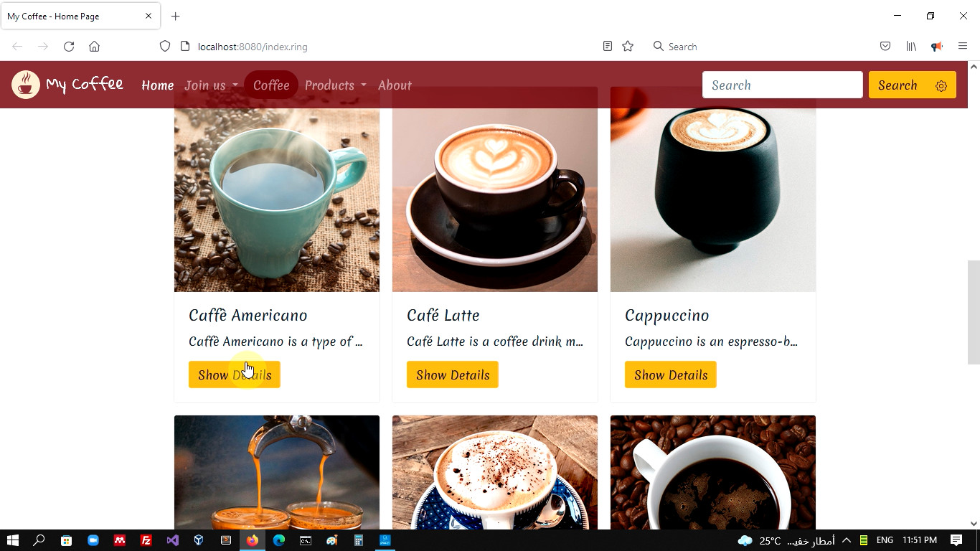Click the My Coffee cup logo
The image size is (980, 551).
coord(26,85)
